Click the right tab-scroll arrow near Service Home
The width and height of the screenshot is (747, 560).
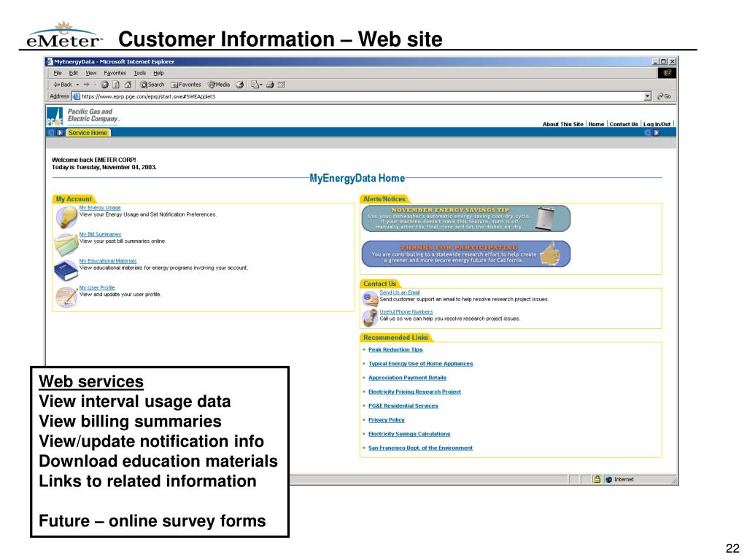tap(60, 133)
